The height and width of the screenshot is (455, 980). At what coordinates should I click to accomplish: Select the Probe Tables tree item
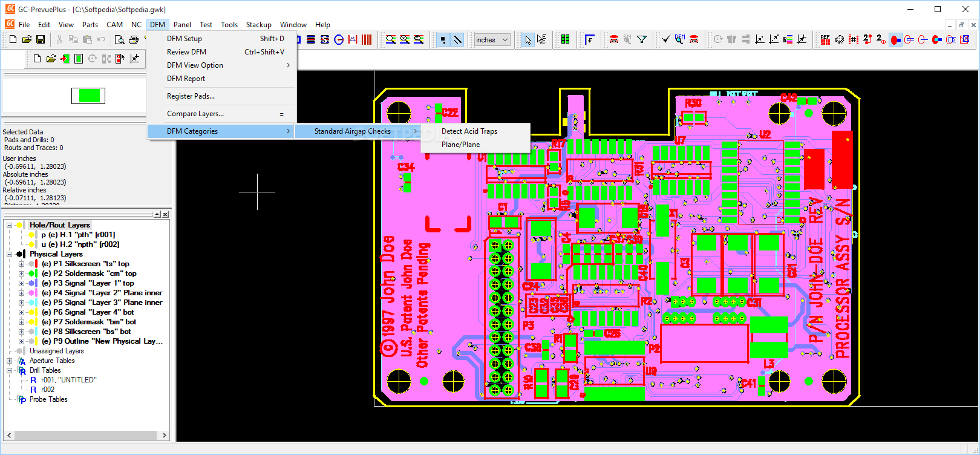(x=48, y=399)
